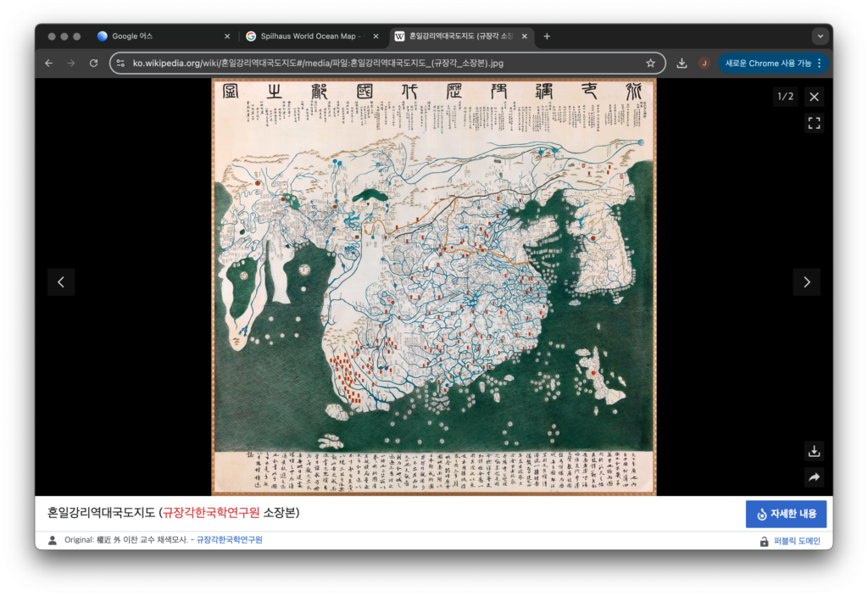This screenshot has height=596, width=868.
Task: Click the 자세한 내용 button
Action: coord(786,514)
